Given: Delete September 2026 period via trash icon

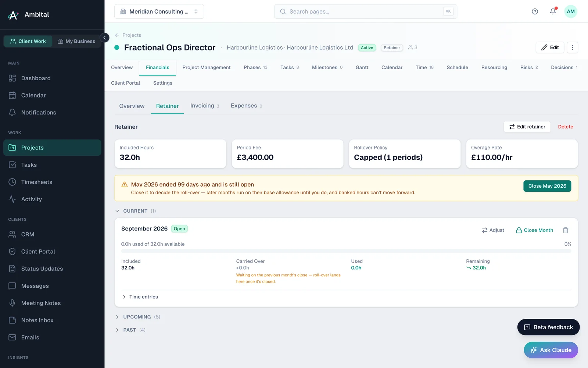Looking at the screenshot, I should coord(566,230).
